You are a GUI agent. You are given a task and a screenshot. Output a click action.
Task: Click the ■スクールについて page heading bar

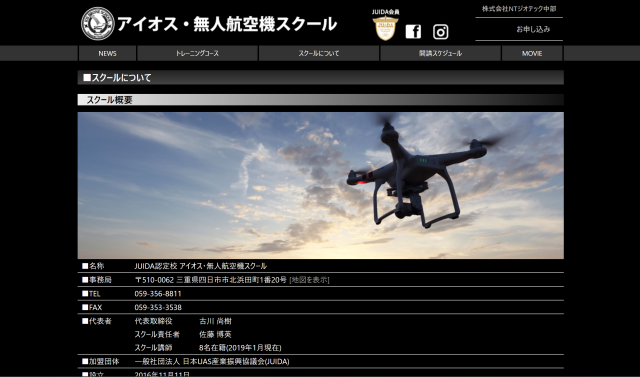point(320,78)
